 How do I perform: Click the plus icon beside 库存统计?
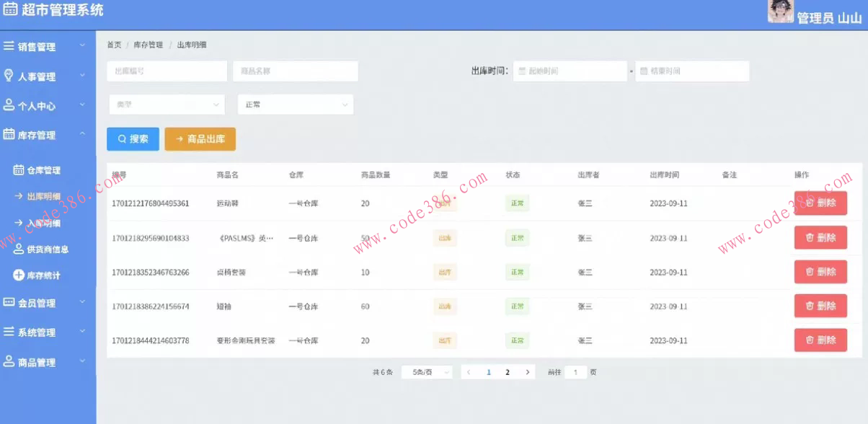[x=19, y=275]
